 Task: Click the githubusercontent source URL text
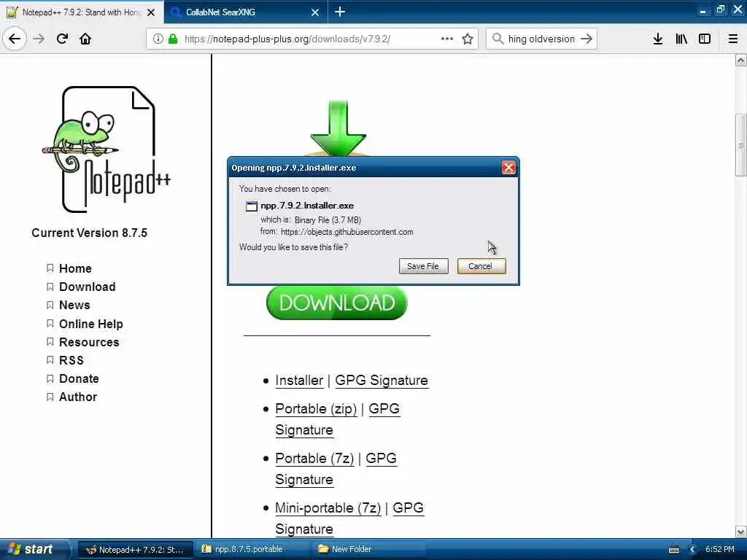pyautogui.click(x=347, y=232)
